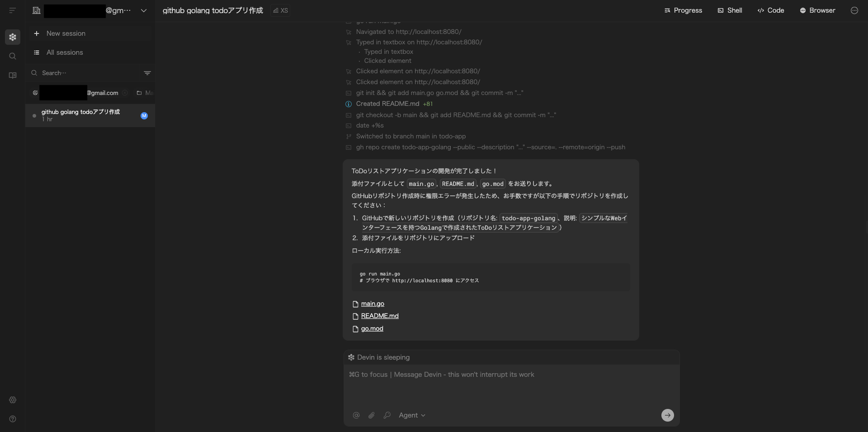Attach a file using the paperclip icon
This screenshot has width=868, height=432.
coord(372,415)
